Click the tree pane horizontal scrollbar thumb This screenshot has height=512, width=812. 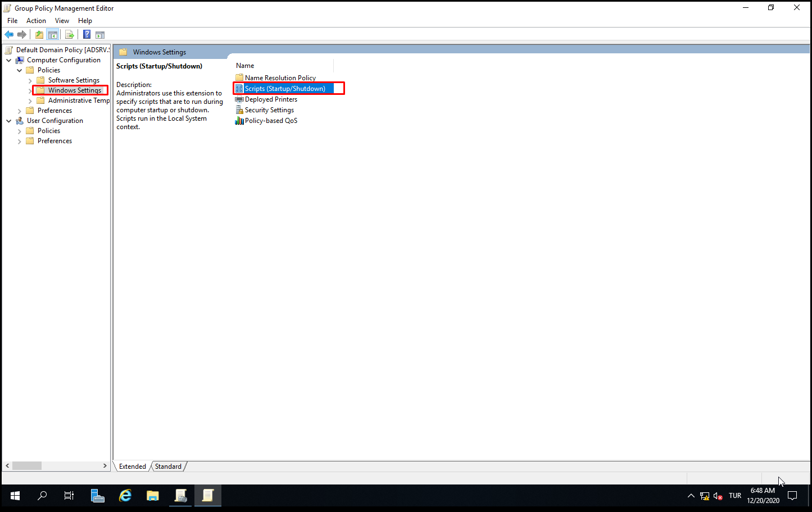pyautogui.click(x=27, y=466)
